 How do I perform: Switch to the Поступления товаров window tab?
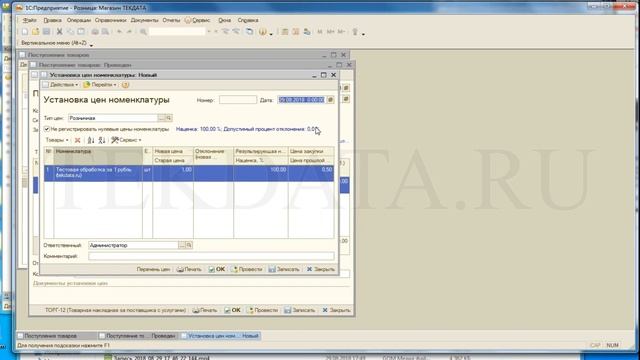coord(55,336)
